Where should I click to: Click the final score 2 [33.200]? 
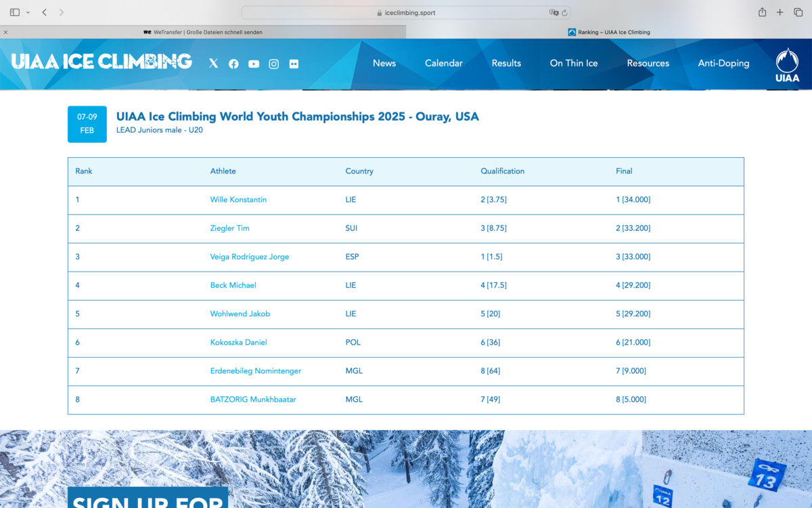[x=633, y=228]
